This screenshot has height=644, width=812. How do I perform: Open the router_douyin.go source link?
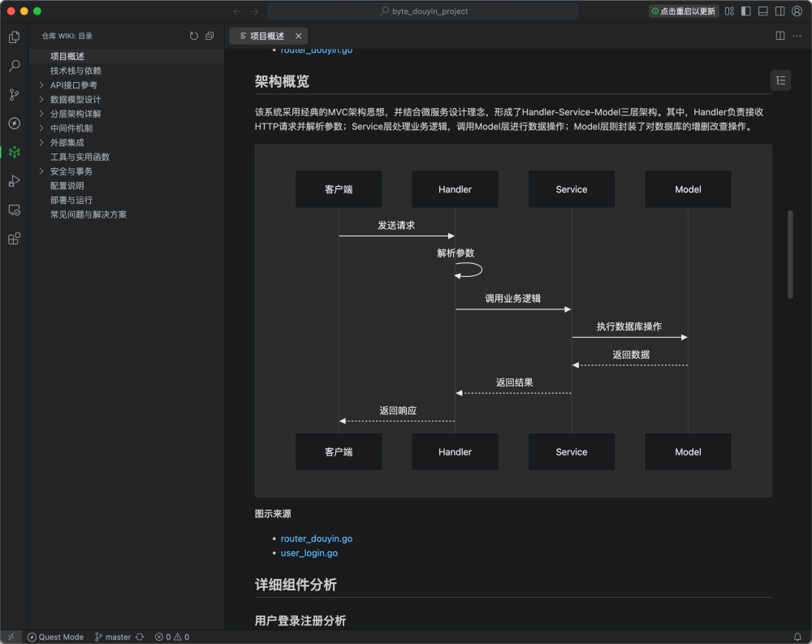pyautogui.click(x=316, y=538)
